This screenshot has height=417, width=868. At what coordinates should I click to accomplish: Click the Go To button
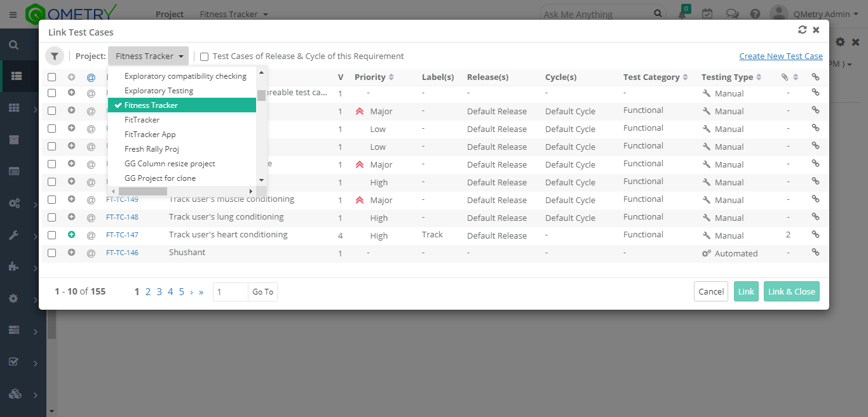coord(262,292)
